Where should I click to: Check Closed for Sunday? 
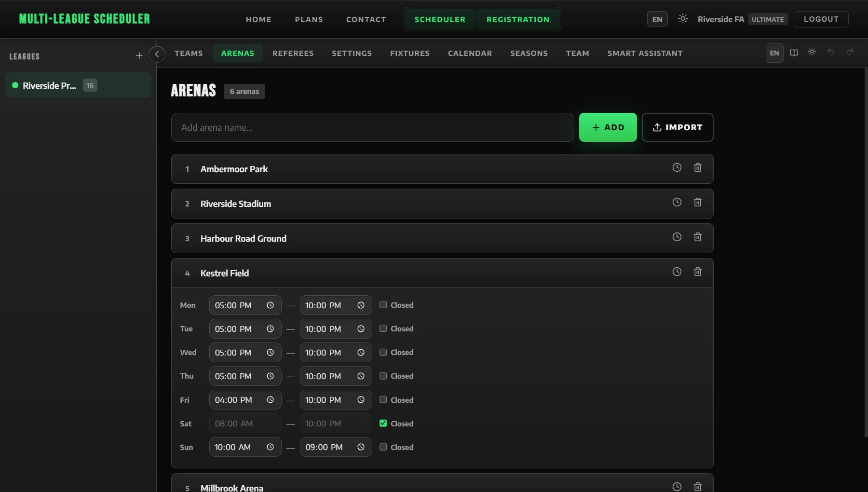click(383, 447)
